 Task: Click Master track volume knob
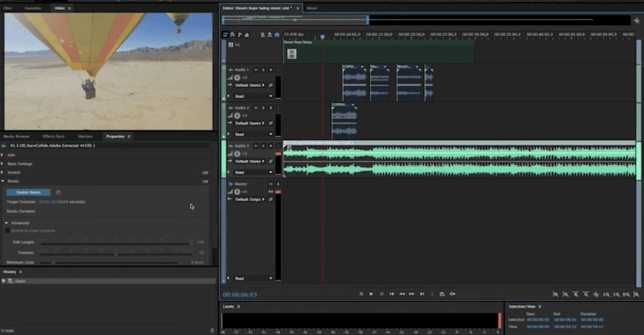[237, 192]
